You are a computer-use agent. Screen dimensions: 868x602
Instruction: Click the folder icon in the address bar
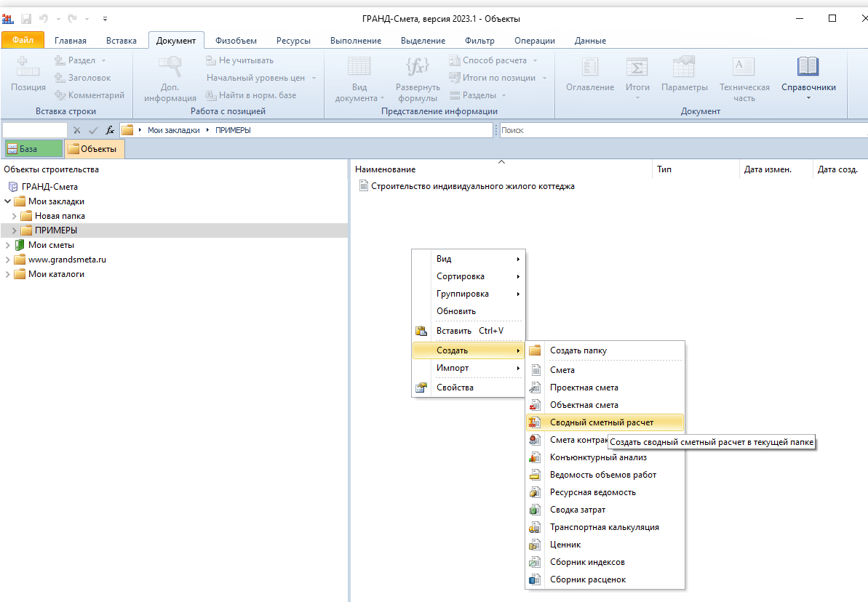pos(127,130)
